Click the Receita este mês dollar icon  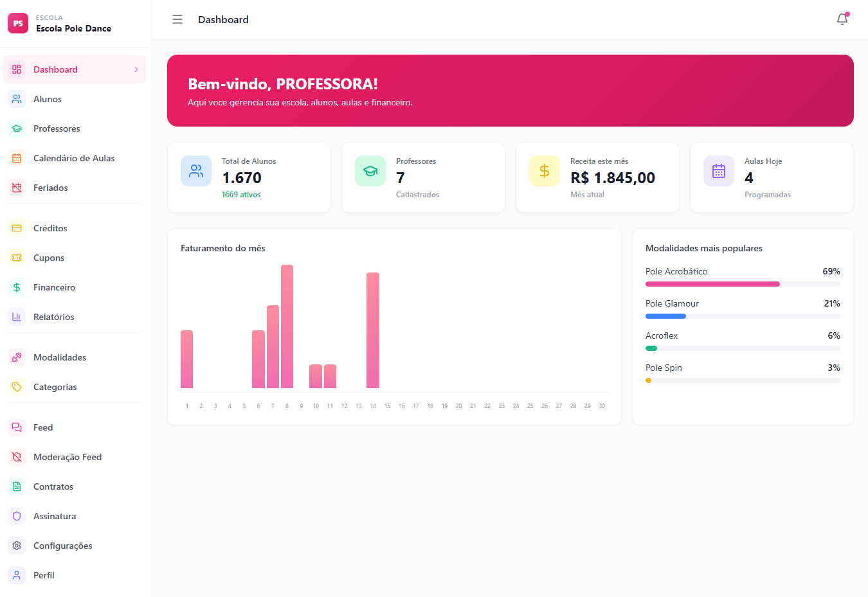coord(545,171)
